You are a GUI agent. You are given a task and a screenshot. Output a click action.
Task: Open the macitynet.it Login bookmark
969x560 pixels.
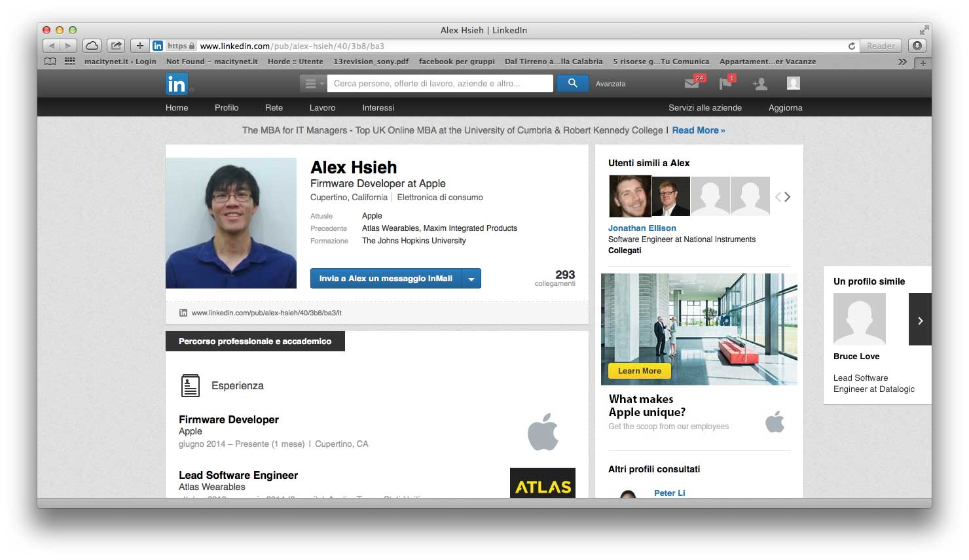[120, 61]
